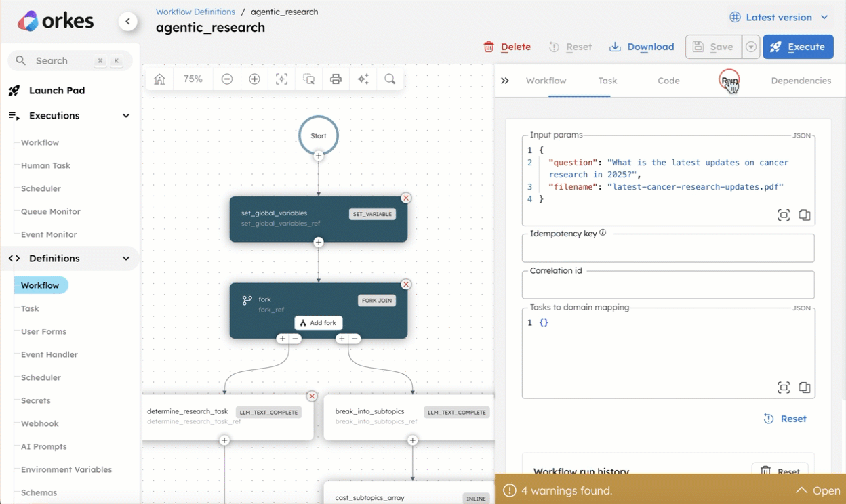Switch to the Task tab

(x=607, y=81)
